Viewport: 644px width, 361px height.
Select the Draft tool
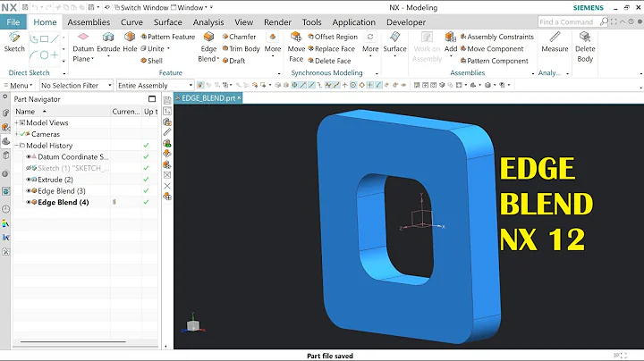click(x=233, y=61)
